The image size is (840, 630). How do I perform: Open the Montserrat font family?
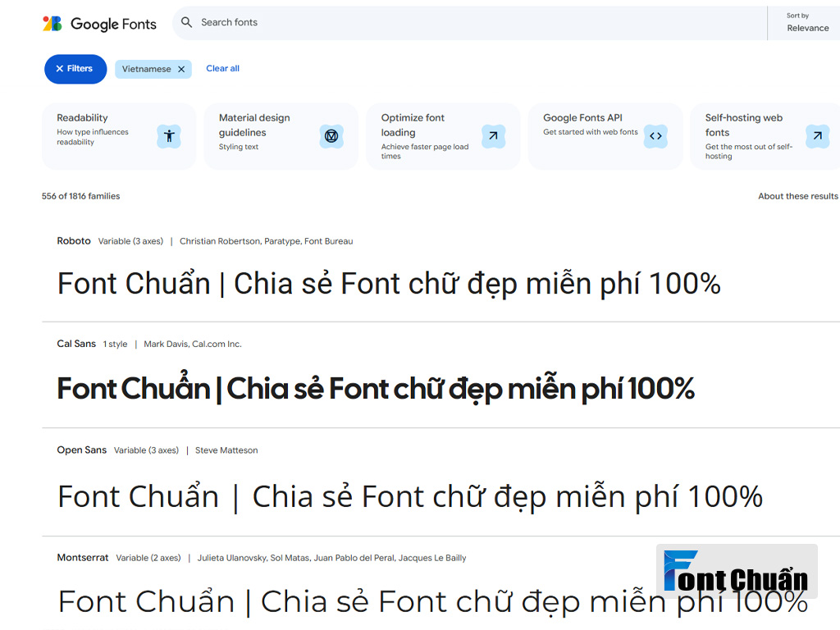[83, 558]
